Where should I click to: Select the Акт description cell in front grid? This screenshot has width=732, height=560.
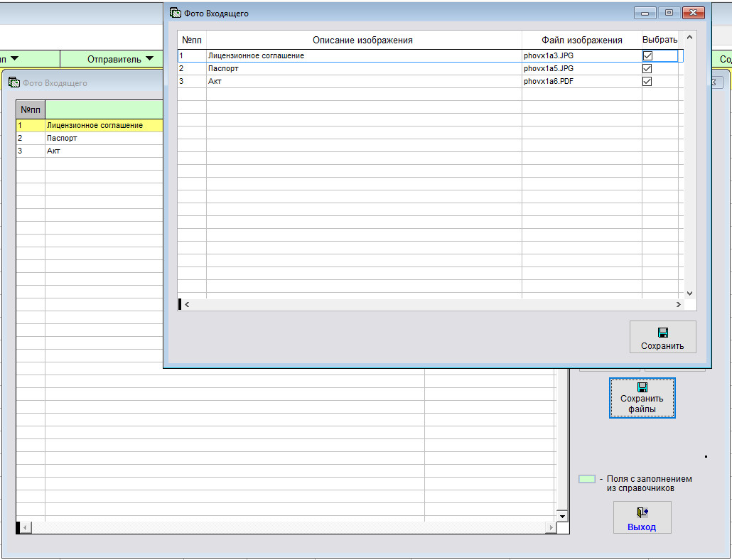pos(362,82)
